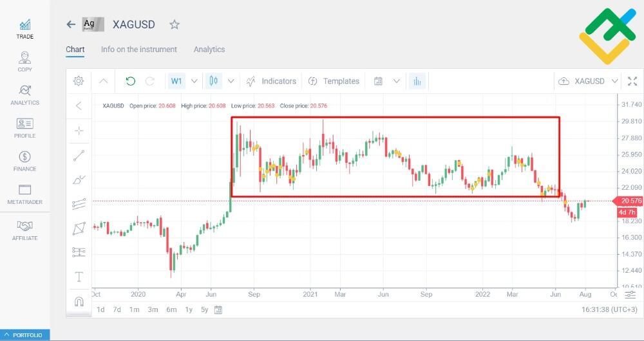
Task: Switch to the Analytics tab
Action: [x=209, y=50]
